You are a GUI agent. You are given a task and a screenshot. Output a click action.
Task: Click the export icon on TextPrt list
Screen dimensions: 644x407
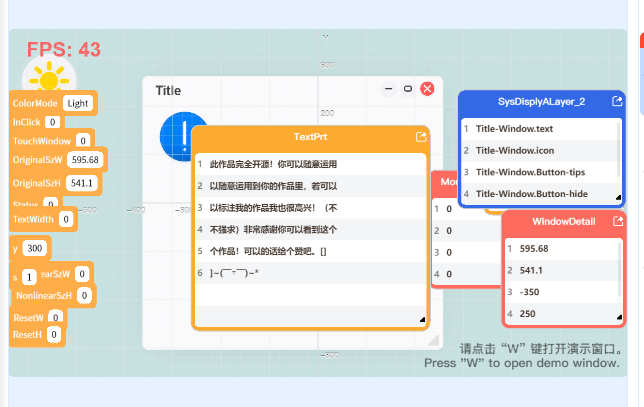click(x=421, y=137)
